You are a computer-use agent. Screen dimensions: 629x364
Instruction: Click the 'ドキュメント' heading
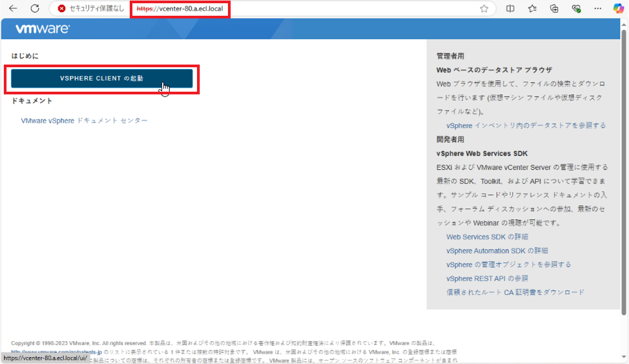31,100
